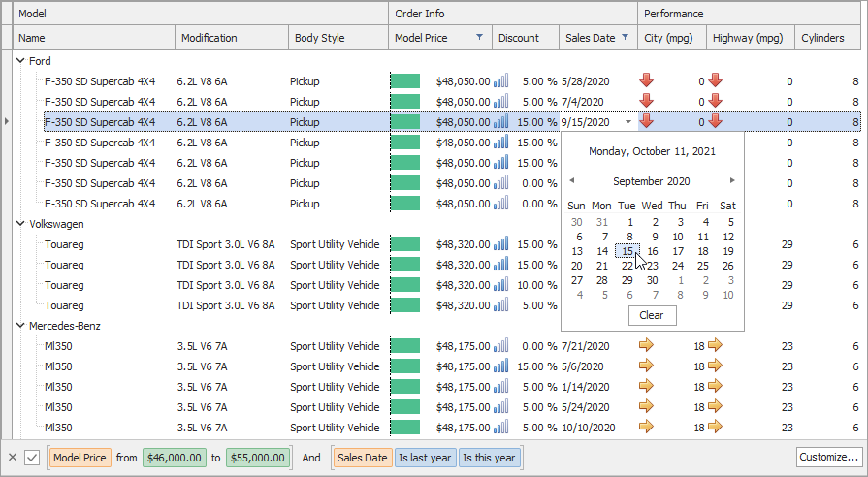Click the Volkswagen group label
The width and height of the screenshot is (868, 477).
[x=56, y=224]
